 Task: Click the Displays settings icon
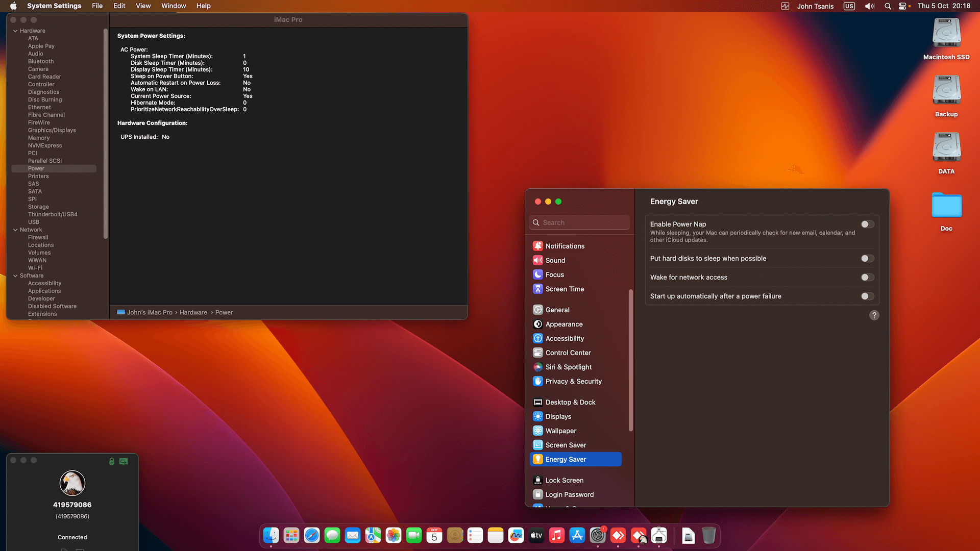click(x=537, y=416)
